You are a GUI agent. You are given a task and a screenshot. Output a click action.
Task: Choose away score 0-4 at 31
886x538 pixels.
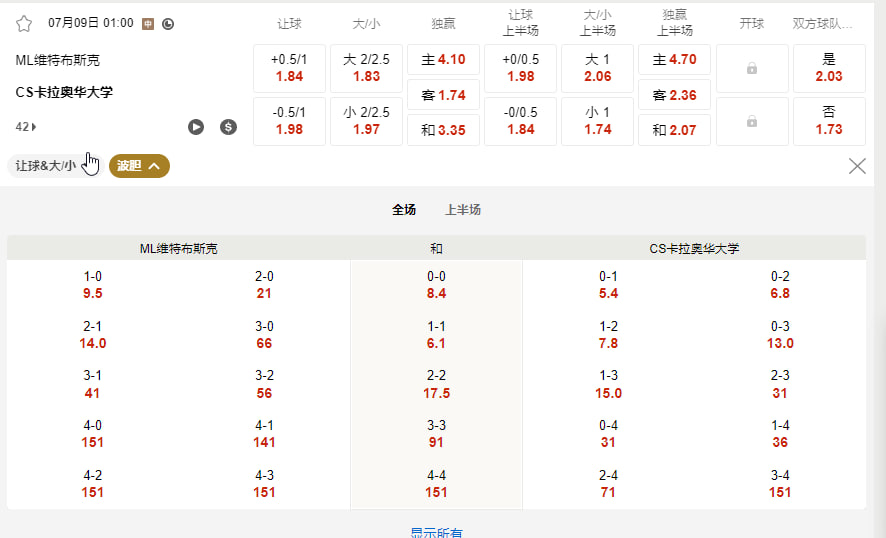609,433
